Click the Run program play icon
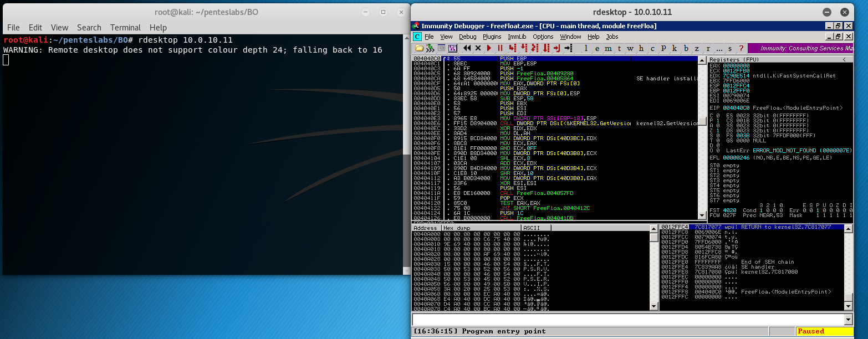868x339 pixels. [489, 48]
